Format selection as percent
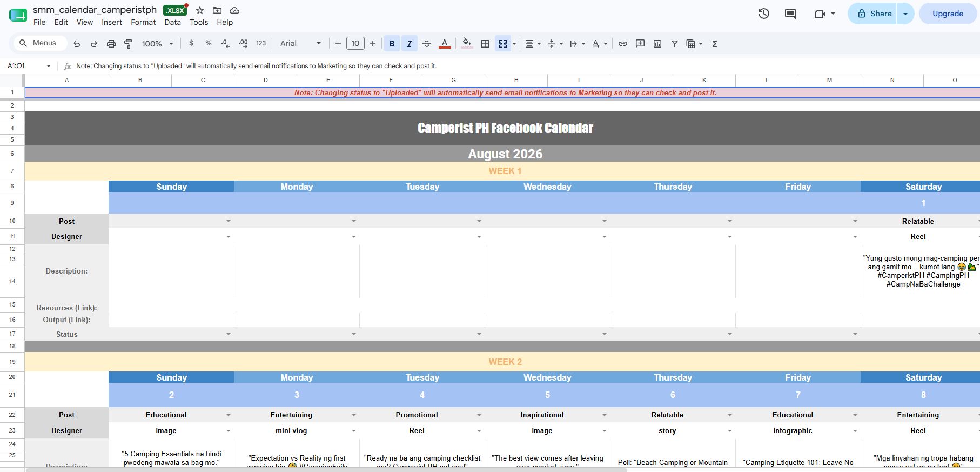 tap(208, 43)
